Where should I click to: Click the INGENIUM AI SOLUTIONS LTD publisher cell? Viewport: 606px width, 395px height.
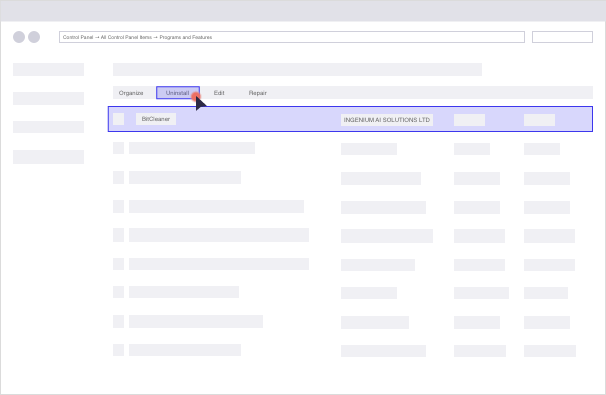click(x=387, y=120)
